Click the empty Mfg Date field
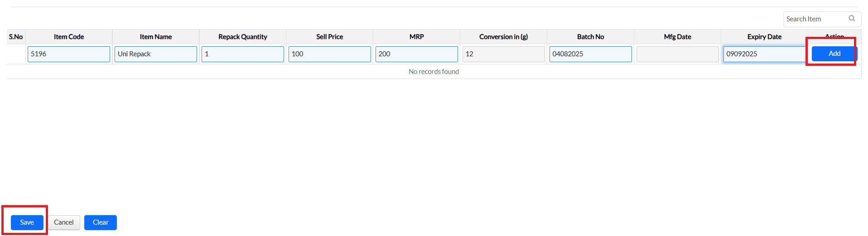This screenshot has width=868, height=236. coord(677,54)
